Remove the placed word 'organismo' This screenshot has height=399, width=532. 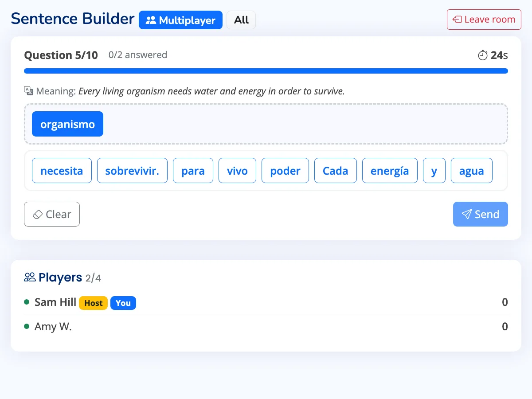point(67,124)
